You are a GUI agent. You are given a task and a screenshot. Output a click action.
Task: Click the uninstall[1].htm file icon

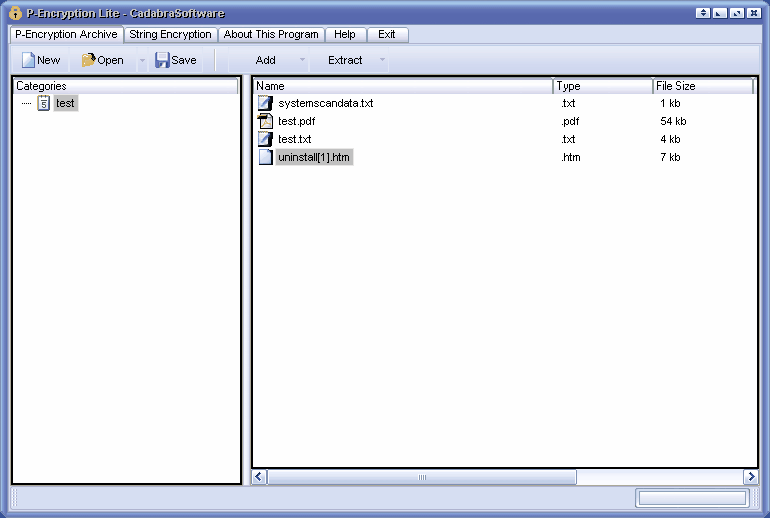[x=265, y=157]
